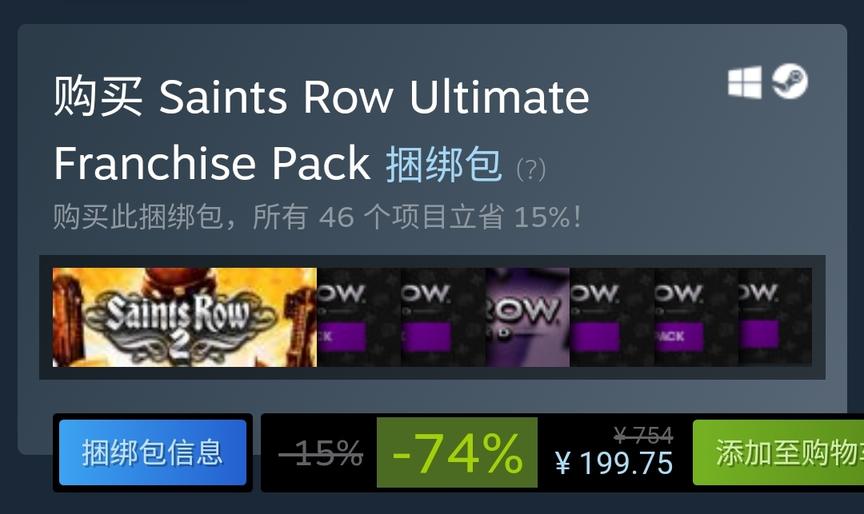
Task: Open the (?) bundle help tooltip
Action: [531, 169]
